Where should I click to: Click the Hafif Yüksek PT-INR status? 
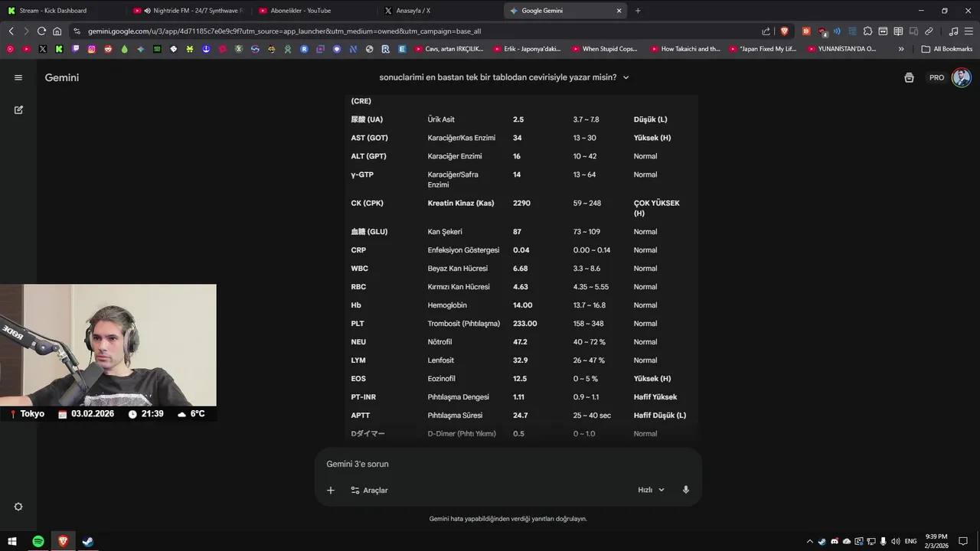[655, 397]
